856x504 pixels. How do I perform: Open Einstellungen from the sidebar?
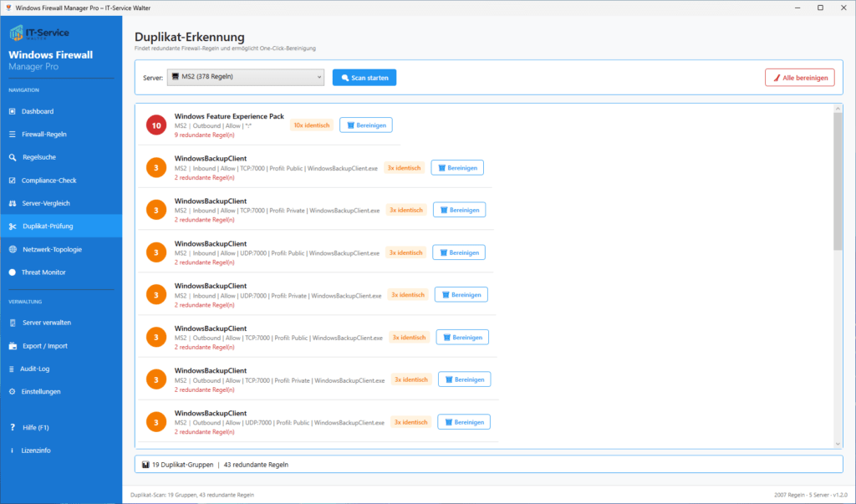(50, 391)
